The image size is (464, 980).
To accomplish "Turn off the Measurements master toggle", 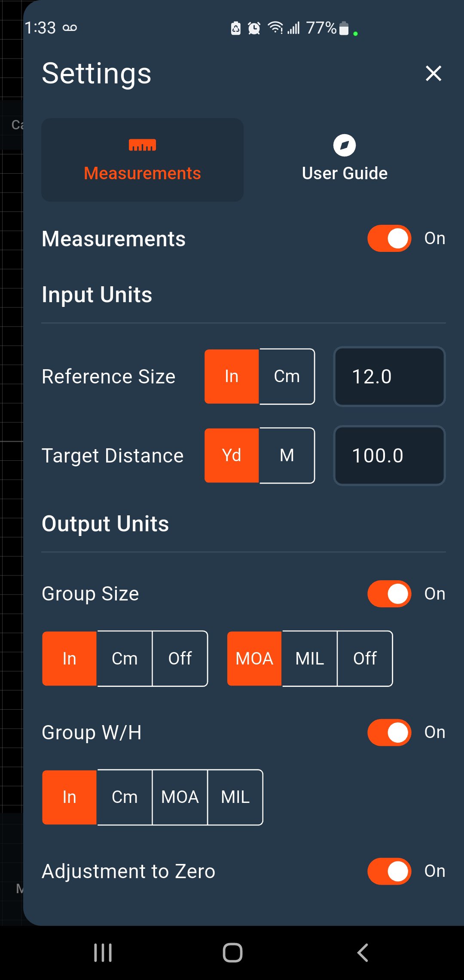I will (x=389, y=239).
